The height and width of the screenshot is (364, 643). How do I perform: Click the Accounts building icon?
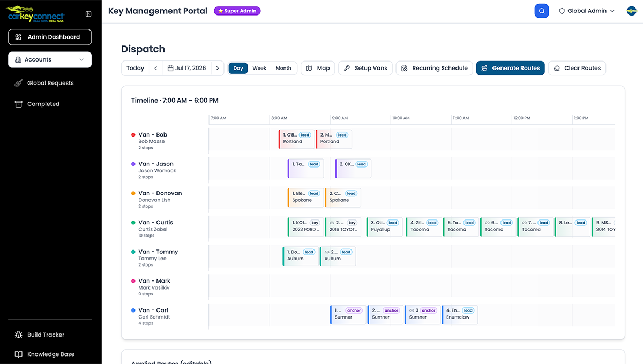pyautogui.click(x=18, y=59)
